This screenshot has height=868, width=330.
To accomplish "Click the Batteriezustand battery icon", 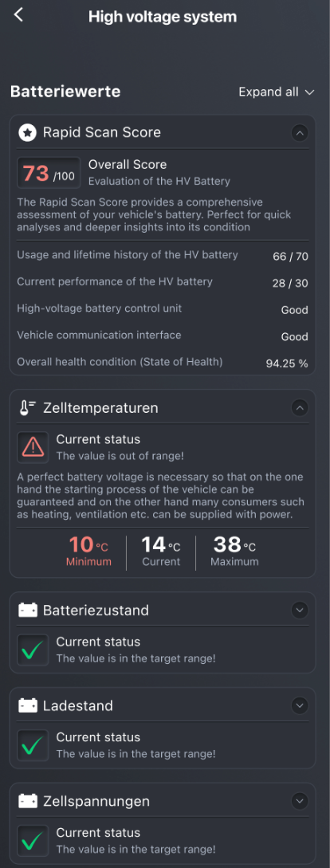I will (x=27, y=611).
